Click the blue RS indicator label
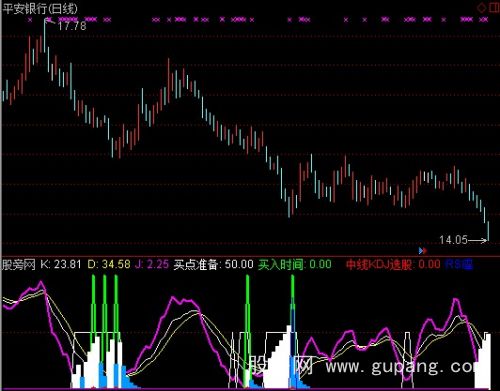 click(x=459, y=264)
